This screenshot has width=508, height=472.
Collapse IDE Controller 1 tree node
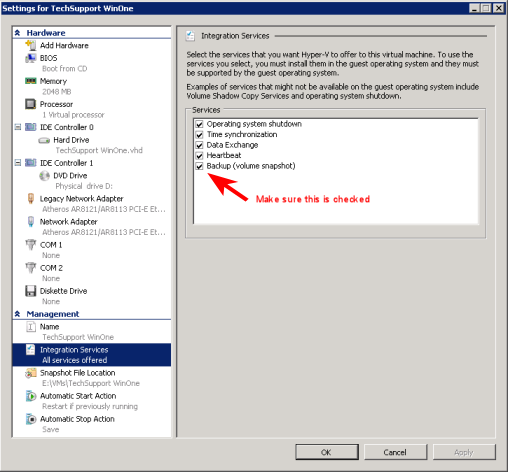(x=18, y=163)
